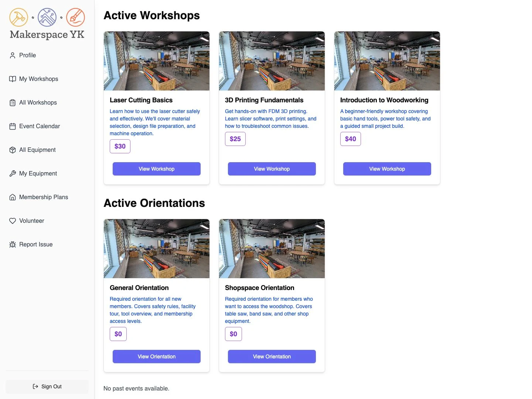Click the Shopspace Orientation thumbnail image
This screenshot has width=532, height=399.
[272, 249]
